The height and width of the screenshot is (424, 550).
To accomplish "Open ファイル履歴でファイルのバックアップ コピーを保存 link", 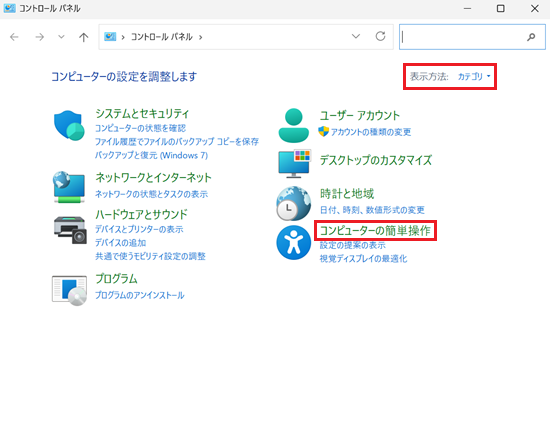I will [x=177, y=142].
